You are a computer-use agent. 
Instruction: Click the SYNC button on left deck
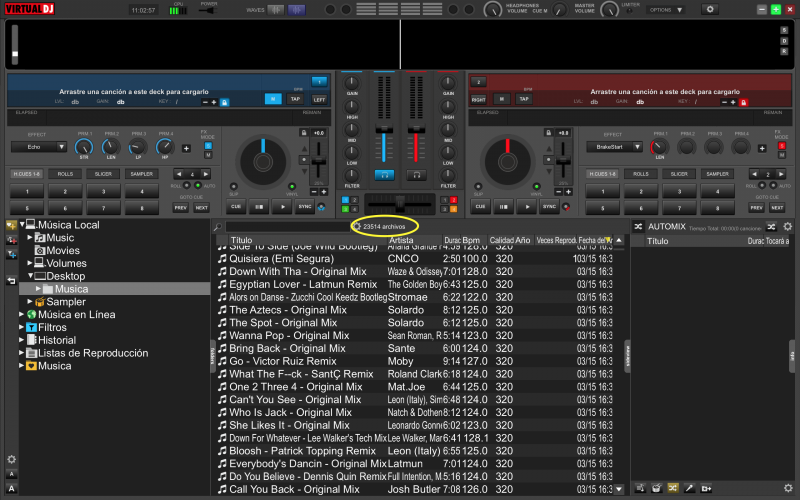305,207
